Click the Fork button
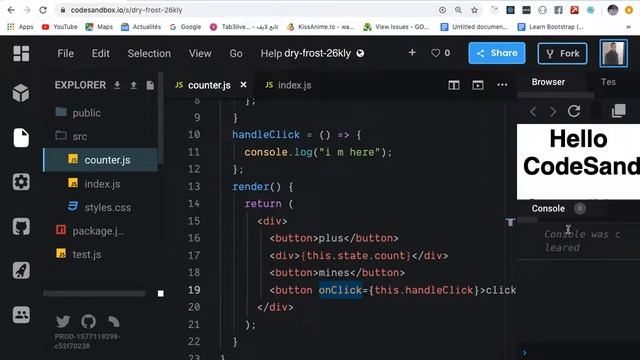The image size is (640, 360). pos(562,53)
